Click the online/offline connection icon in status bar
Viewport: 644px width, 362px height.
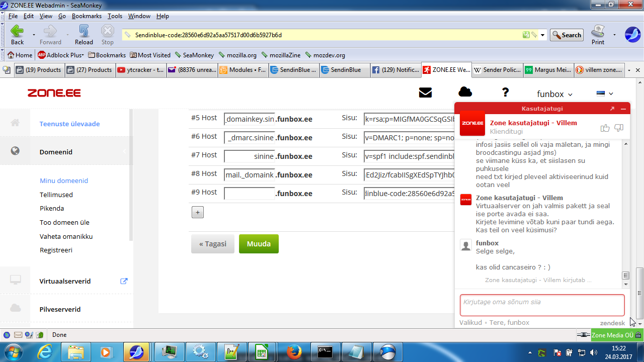coord(583,335)
